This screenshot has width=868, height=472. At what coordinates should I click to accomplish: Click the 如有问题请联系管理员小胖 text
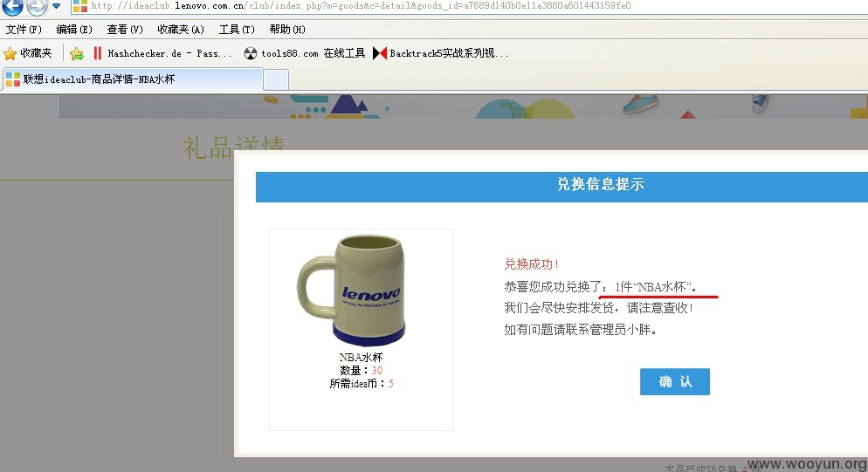(581, 331)
